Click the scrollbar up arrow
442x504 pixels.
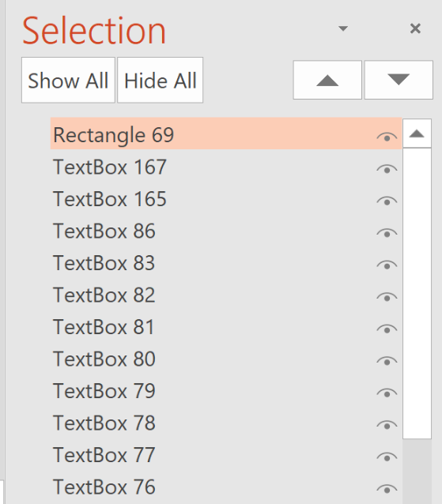(417, 134)
